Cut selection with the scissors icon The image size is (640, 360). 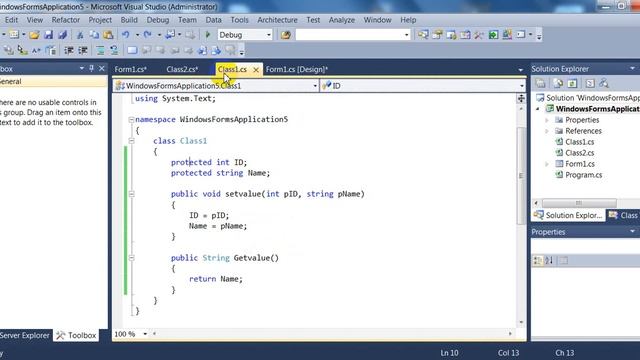click(x=80, y=35)
